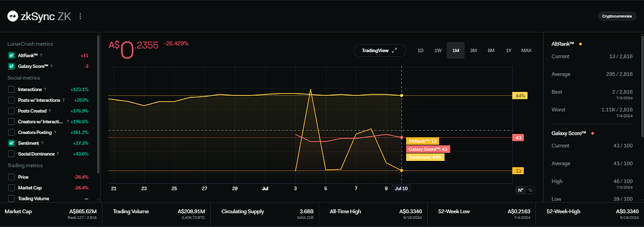Click the AltRank Worst 1.11K / 2,816 value
Screen dimensions: 644x227
(x=616, y=110)
